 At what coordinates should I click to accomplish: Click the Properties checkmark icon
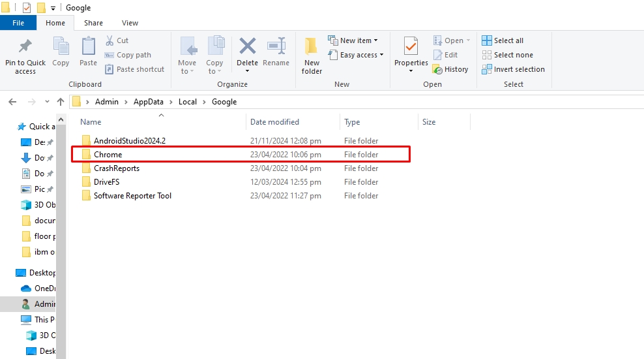411,46
